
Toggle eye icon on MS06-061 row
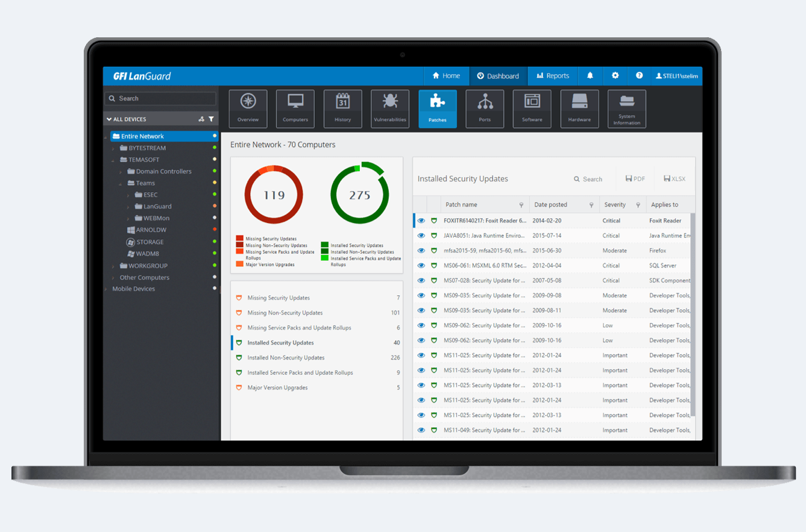421,266
